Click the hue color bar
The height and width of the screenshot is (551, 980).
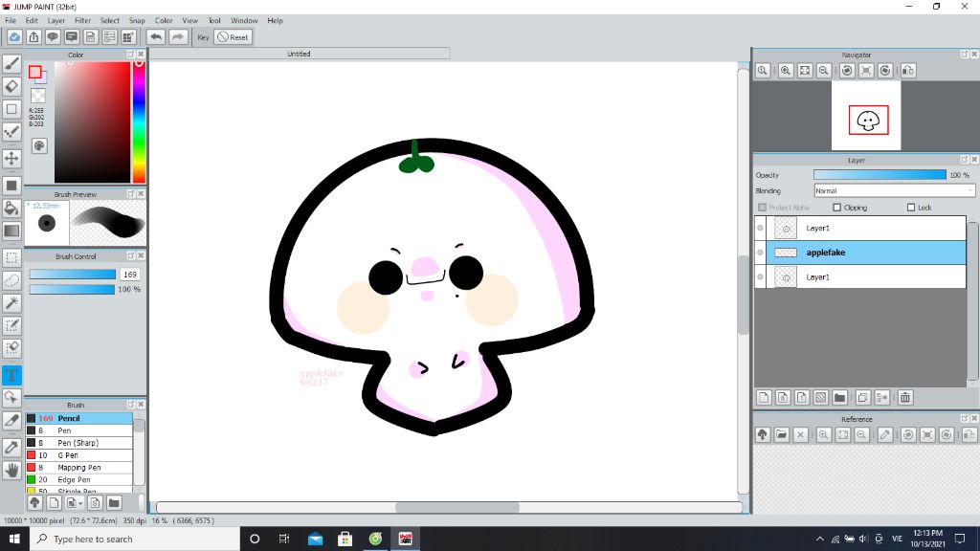[x=140, y=121]
